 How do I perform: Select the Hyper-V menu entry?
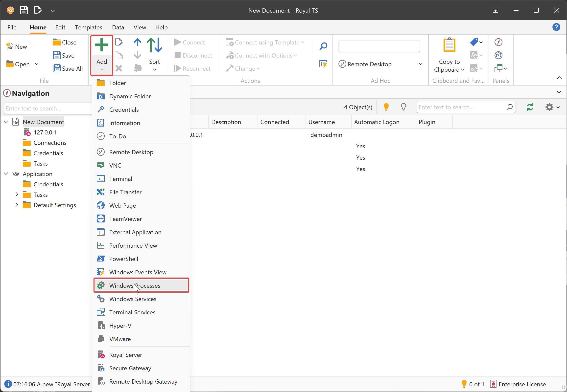tap(141, 326)
